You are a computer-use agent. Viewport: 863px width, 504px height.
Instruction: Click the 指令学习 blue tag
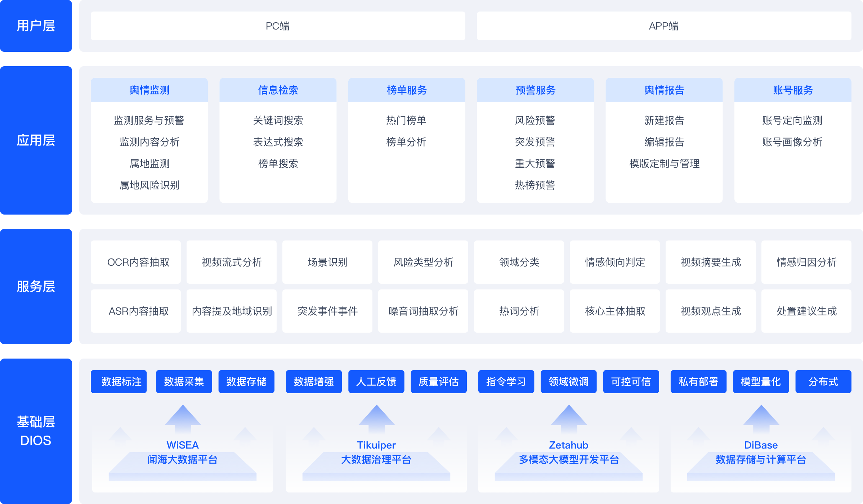pos(506,382)
